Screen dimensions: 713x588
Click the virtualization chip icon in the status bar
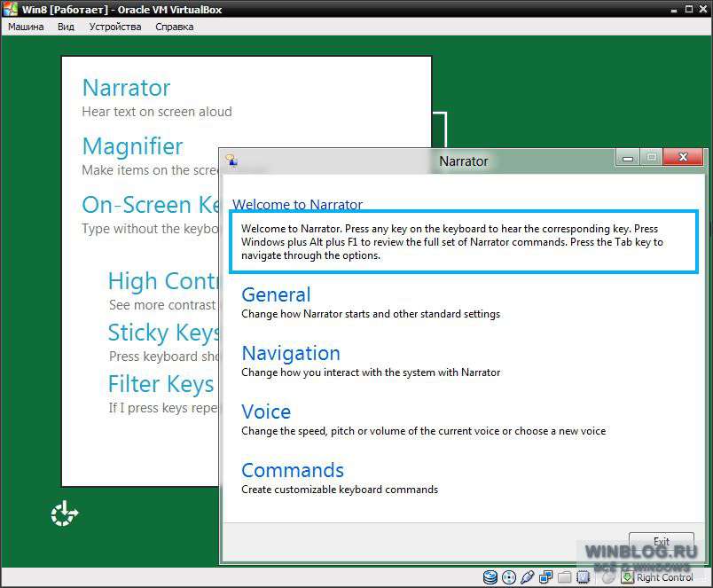tap(583, 577)
